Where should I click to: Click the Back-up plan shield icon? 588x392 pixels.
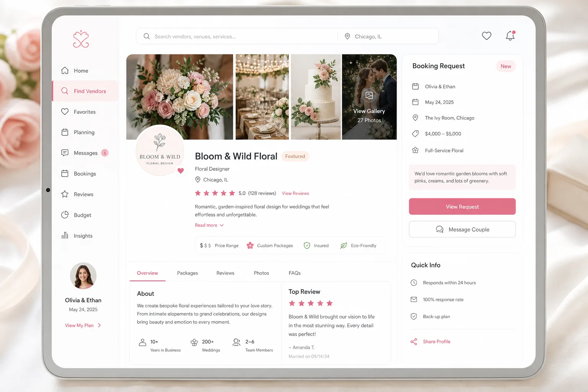414,317
